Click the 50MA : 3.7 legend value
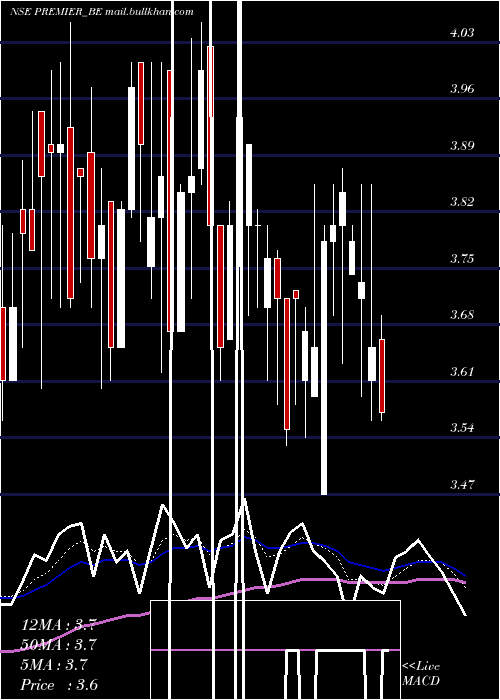500x700 pixels. [58, 645]
